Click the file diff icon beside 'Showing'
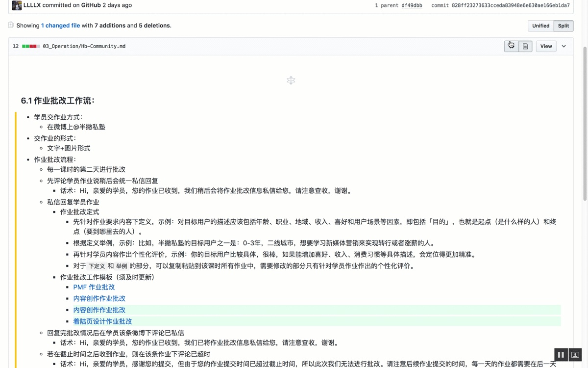Viewport: 588px width, 368px height. (x=11, y=25)
